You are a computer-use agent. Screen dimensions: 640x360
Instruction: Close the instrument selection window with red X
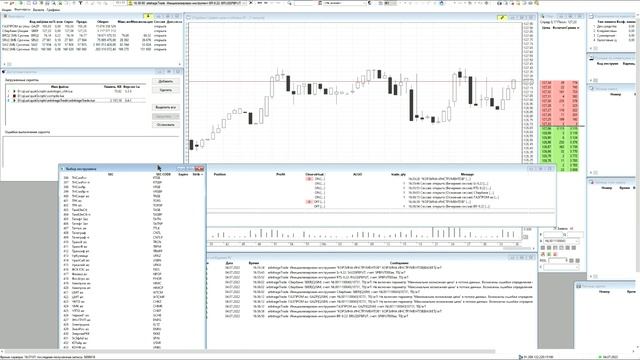click(x=199, y=169)
